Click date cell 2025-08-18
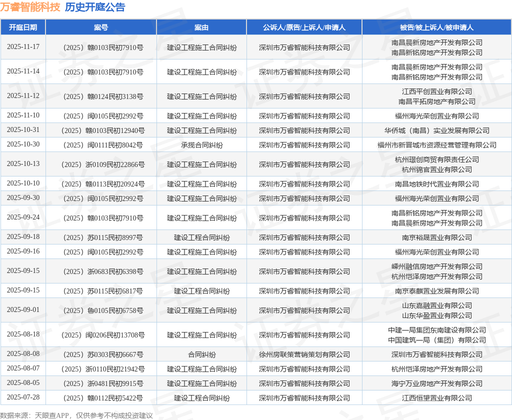The height and width of the screenshot is (420, 512). pos(23,334)
